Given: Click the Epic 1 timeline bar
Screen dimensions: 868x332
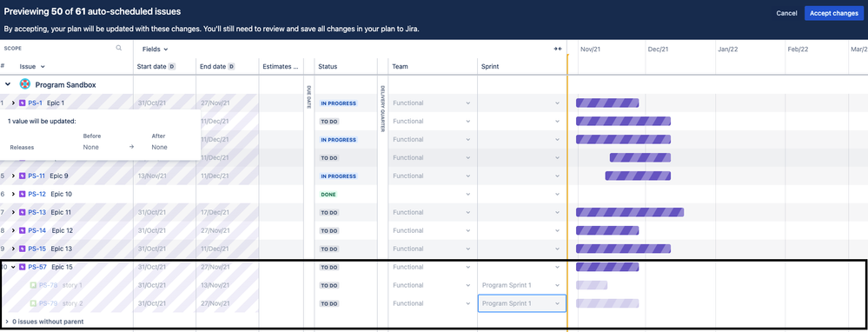Looking at the screenshot, I should [607, 103].
